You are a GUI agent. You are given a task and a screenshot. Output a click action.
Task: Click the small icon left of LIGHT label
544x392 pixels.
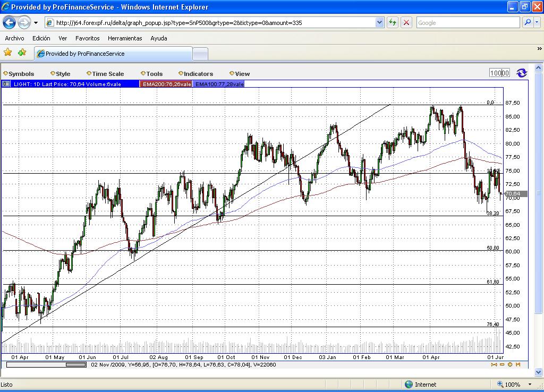pyautogui.click(x=6, y=84)
